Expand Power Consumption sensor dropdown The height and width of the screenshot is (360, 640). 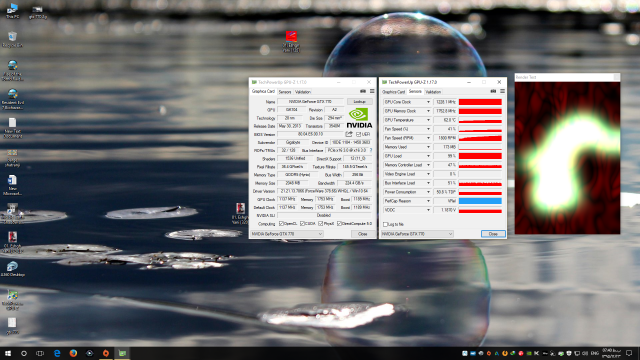(428, 192)
